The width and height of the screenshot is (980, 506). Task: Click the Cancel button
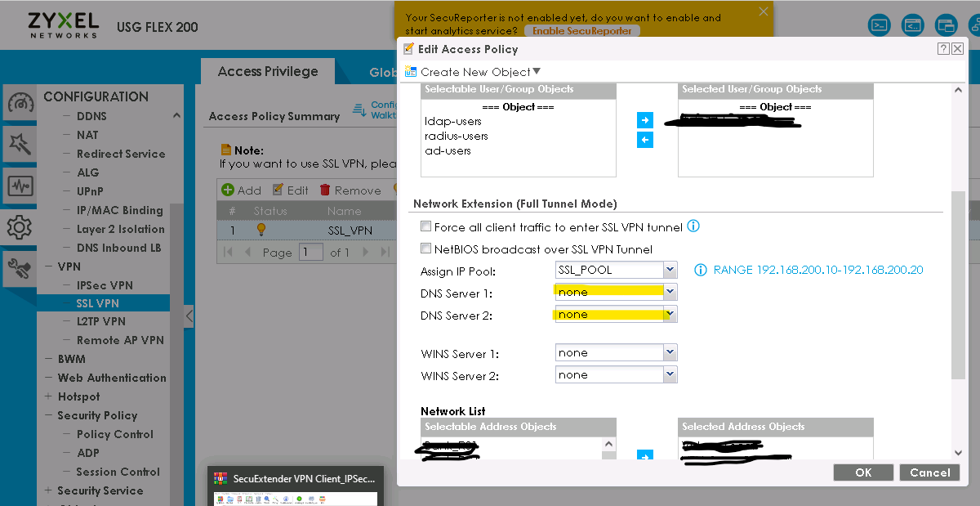click(929, 472)
